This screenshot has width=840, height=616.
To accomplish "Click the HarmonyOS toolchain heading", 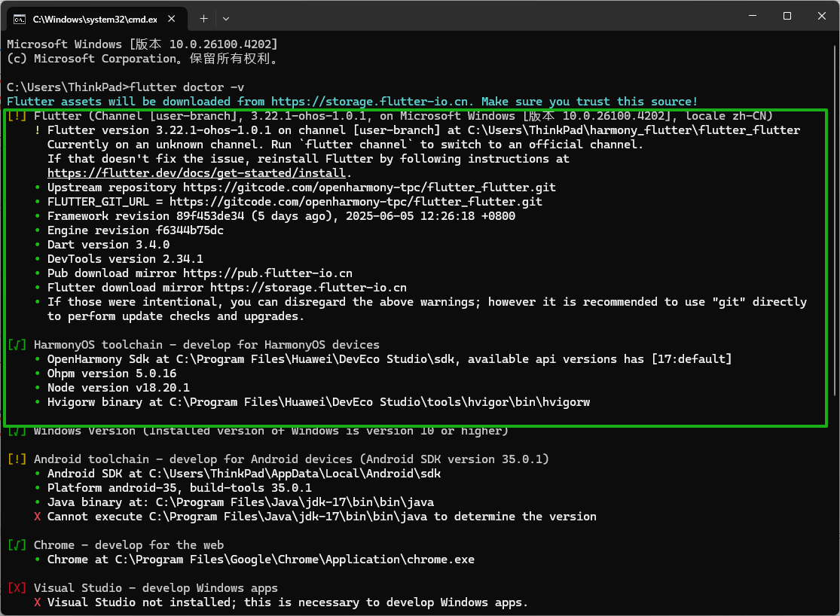I will click(x=206, y=345).
